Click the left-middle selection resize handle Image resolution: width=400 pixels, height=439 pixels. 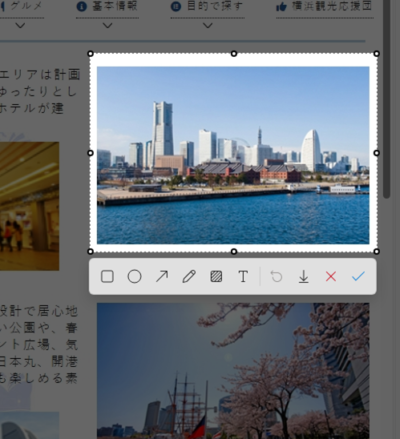coord(90,153)
